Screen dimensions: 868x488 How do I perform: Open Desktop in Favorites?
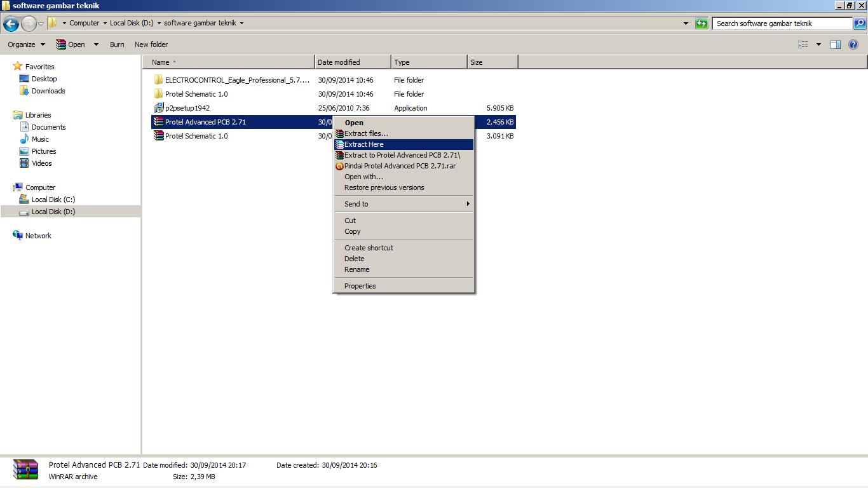(x=44, y=79)
